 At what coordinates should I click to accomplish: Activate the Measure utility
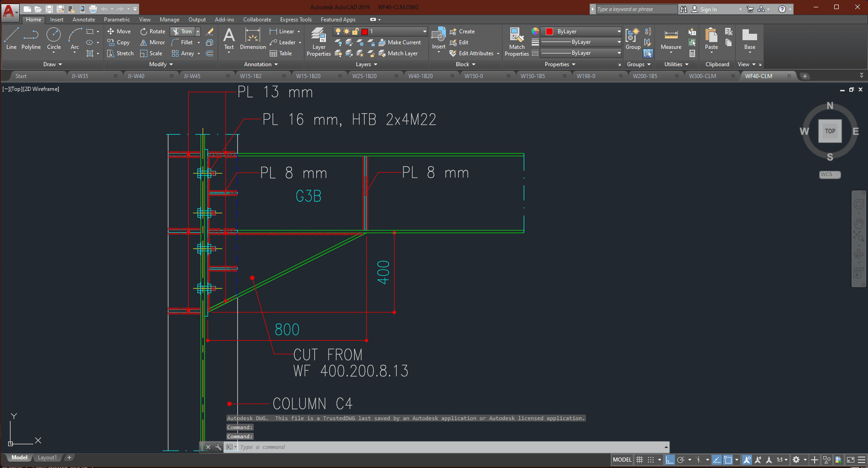click(x=671, y=40)
